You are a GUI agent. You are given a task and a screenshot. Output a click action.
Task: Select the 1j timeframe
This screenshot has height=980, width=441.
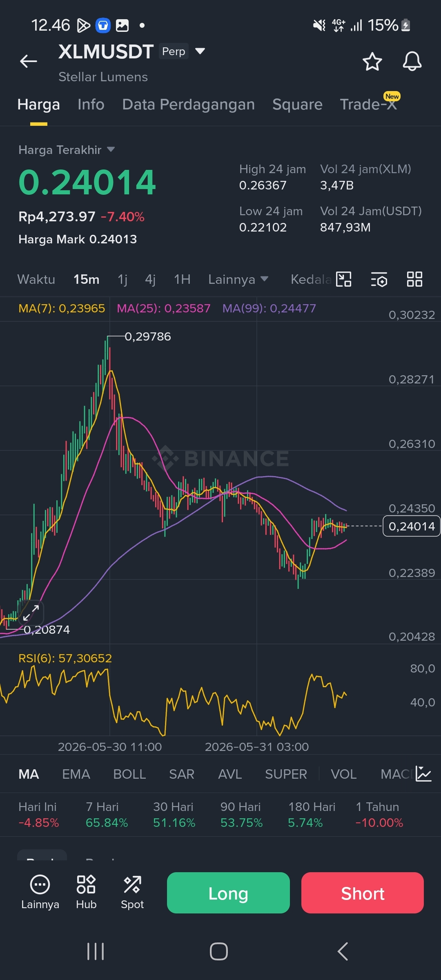tap(122, 279)
